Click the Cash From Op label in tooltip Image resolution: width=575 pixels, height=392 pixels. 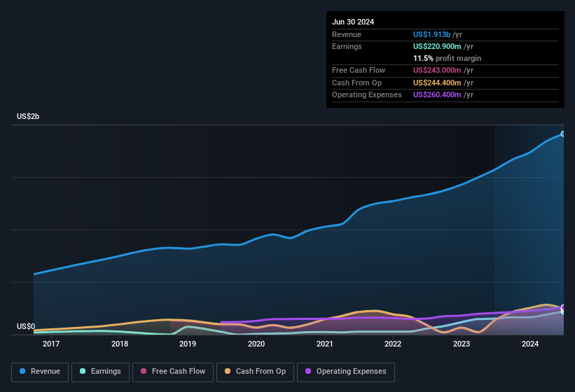pyautogui.click(x=356, y=83)
